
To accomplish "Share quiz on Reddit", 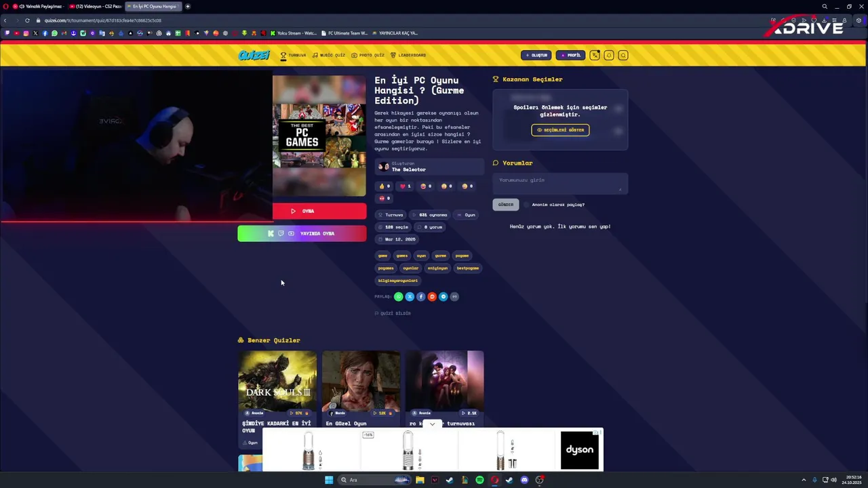I will point(432,297).
